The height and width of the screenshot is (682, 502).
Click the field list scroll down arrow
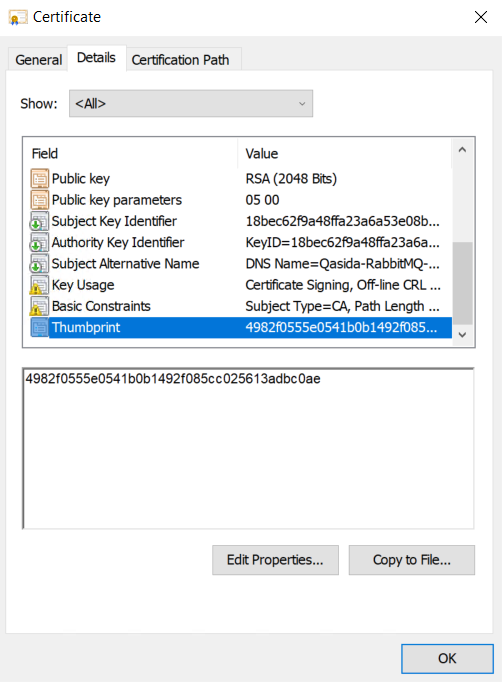pyautogui.click(x=462, y=335)
